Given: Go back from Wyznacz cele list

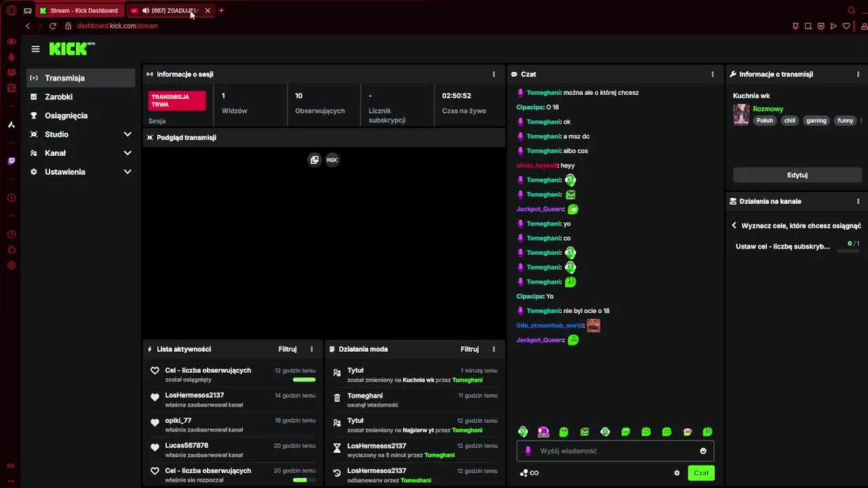Looking at the screenshot, I should [x=734, y=226].
